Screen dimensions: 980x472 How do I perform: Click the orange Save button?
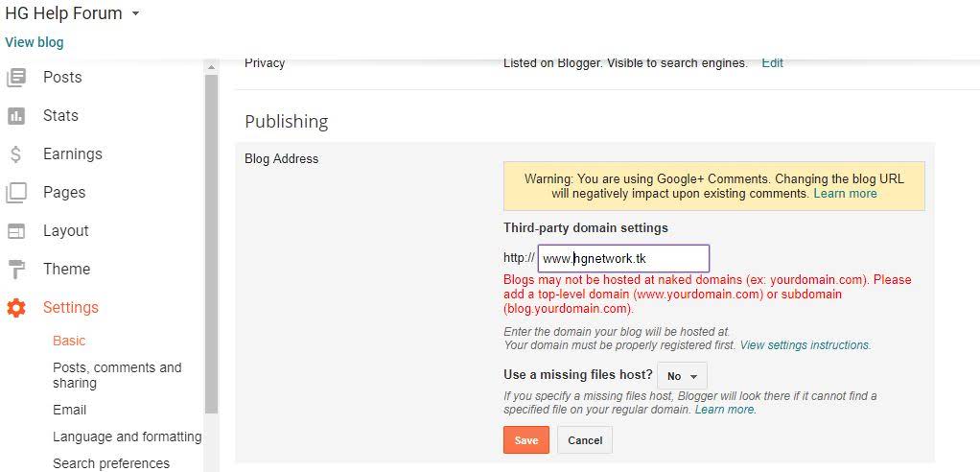tap(526, 440)
